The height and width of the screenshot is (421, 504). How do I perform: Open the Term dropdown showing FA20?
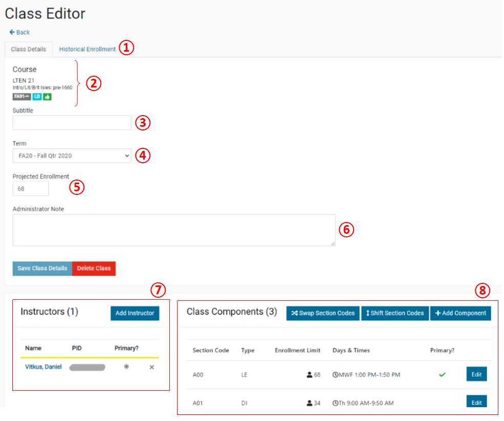[72, 156]
